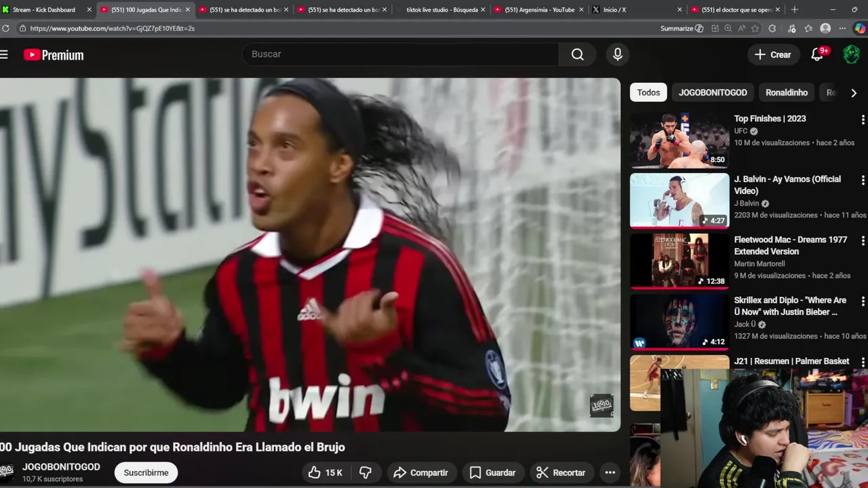Open options for J21 Resumen Palmer Basket video
868x488 pixels.
tap(863, 362)
